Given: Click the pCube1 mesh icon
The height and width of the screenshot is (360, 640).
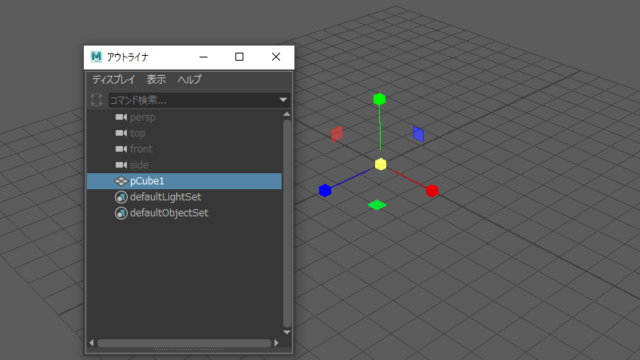Looking at the screenshot, I should click(x=121, y=181).
